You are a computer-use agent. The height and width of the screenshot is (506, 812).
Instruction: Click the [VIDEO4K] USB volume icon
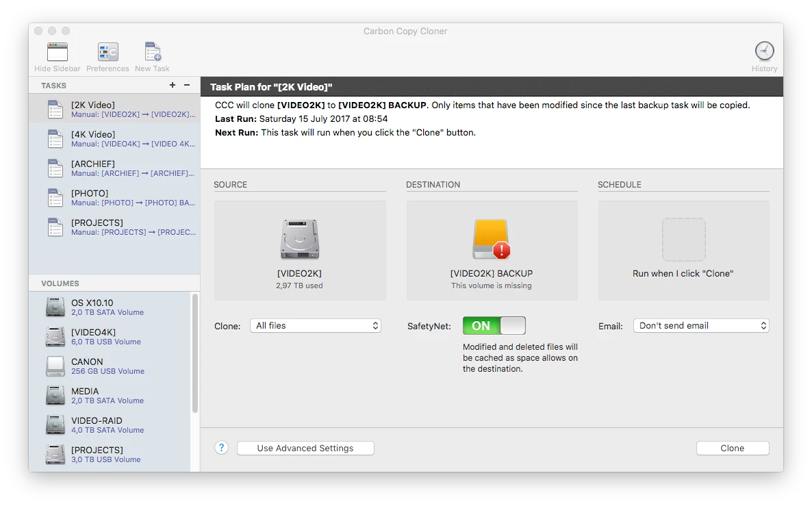(x=55, y=337)
